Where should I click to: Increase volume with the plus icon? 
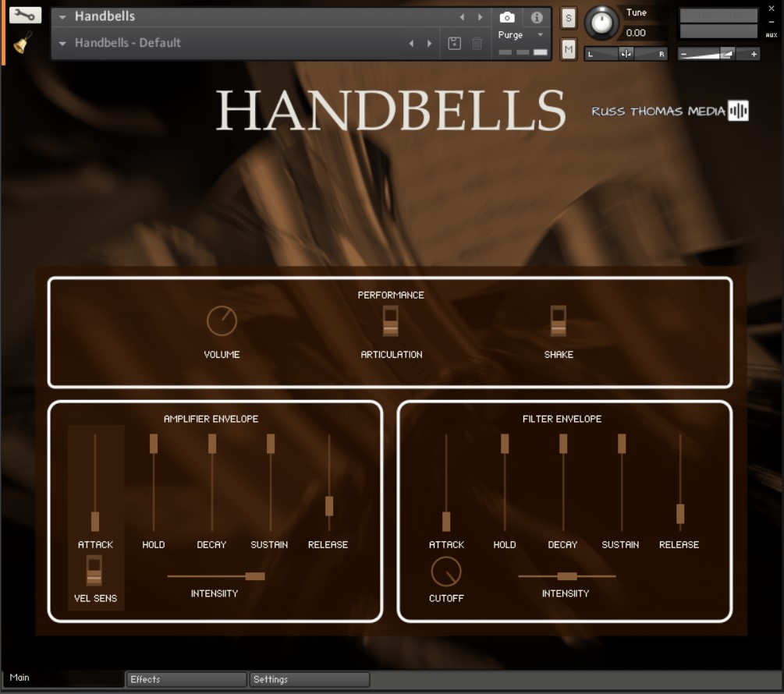754,54
